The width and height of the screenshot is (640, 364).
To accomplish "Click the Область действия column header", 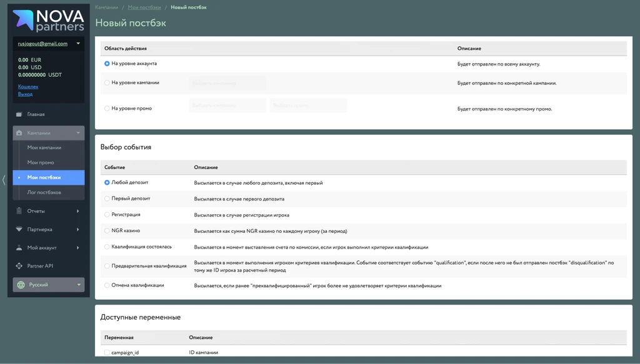I will (x=125, y=49).
